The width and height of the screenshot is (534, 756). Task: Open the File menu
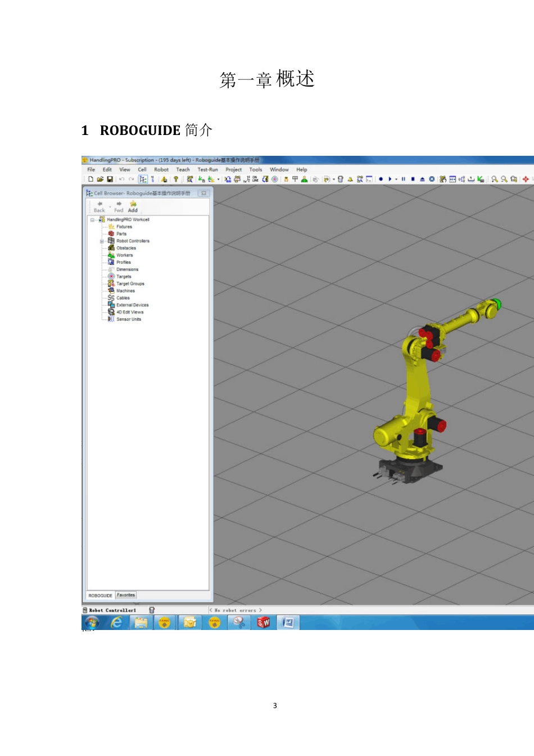(91, 169)
